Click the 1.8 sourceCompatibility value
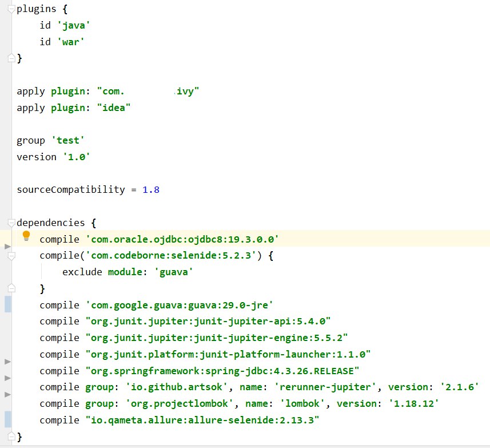Viewport: 490px width, 448px height. pos(151,190)
